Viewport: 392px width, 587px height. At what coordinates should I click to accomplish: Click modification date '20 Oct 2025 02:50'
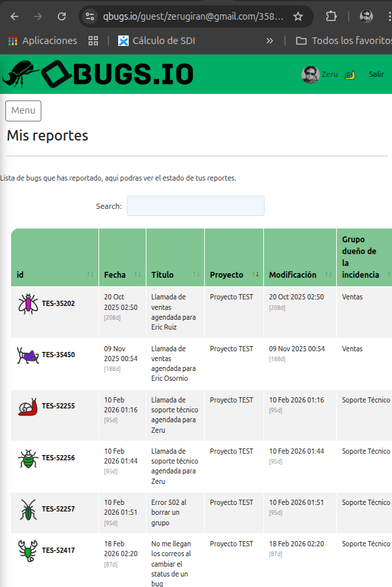[x=297, y=297]
